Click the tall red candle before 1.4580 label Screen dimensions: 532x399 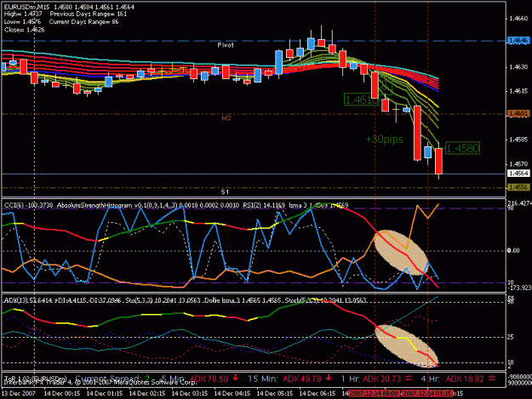point(417,133)
